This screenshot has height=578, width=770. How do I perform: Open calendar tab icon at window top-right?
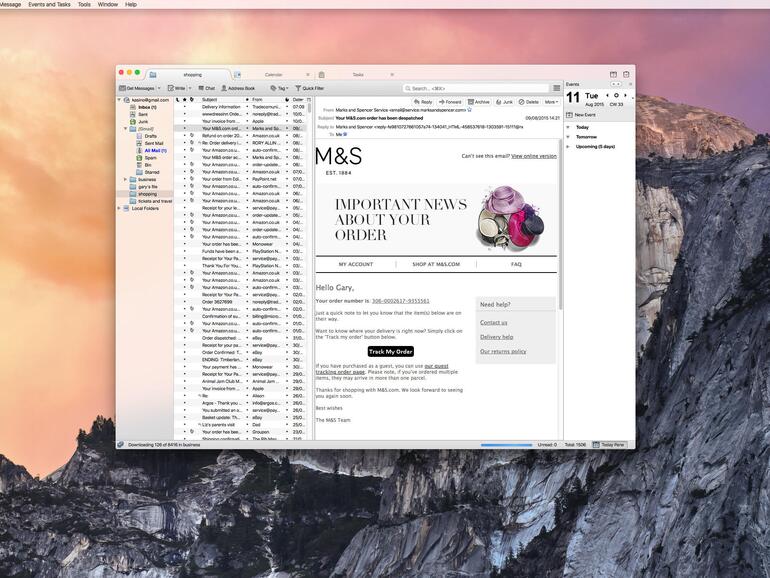(613, 75)
